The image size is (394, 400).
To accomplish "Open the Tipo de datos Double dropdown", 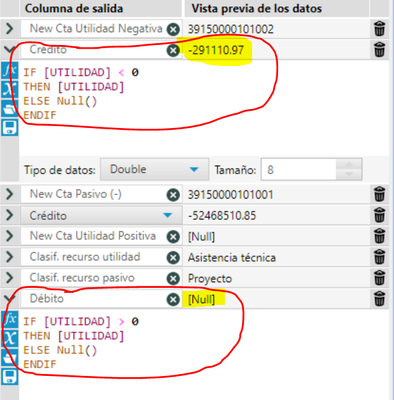I will click(155, 169).
